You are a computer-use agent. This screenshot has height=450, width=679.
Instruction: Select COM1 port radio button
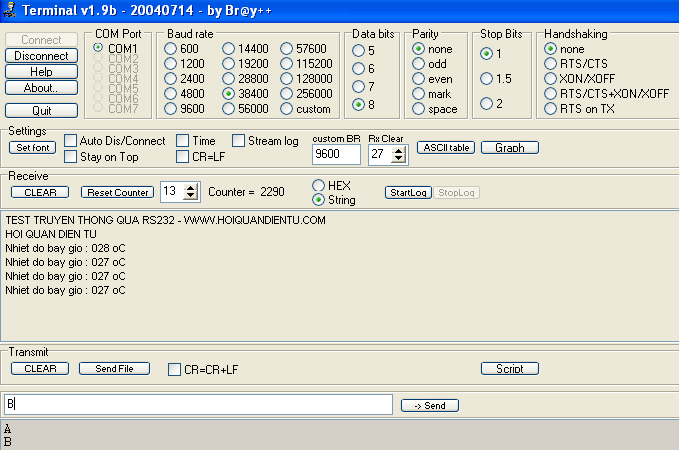[x=98, y=48]
